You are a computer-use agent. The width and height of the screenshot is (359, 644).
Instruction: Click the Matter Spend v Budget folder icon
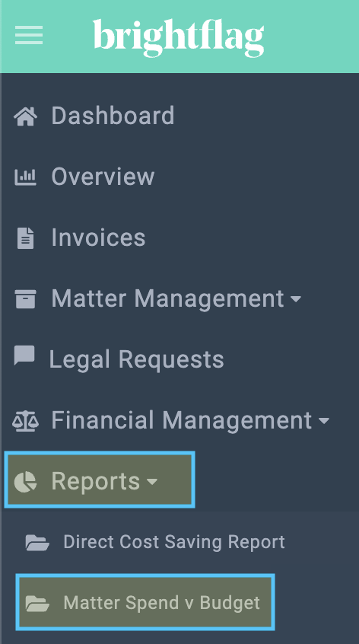click(37, 603)
